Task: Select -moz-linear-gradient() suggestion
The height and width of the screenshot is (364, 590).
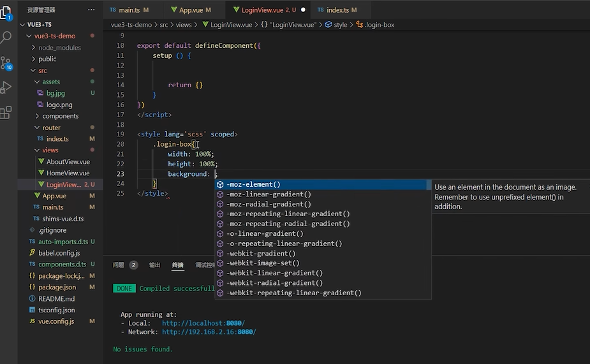Action: (x=323, y=194)
